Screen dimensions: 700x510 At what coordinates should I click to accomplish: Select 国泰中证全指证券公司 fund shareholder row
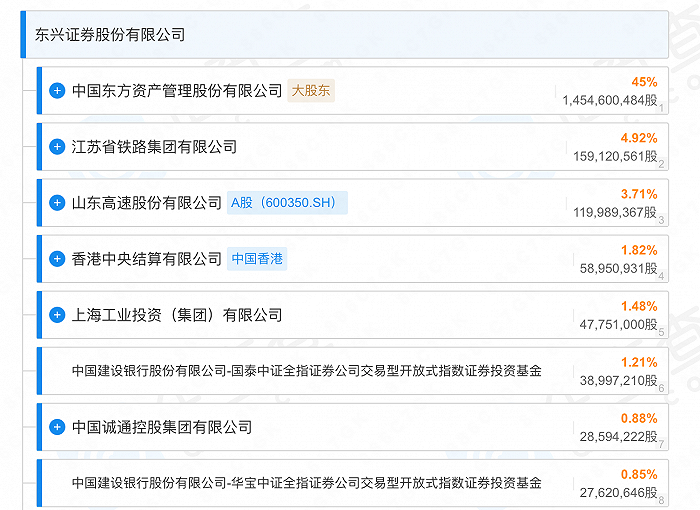pos(352,371)
